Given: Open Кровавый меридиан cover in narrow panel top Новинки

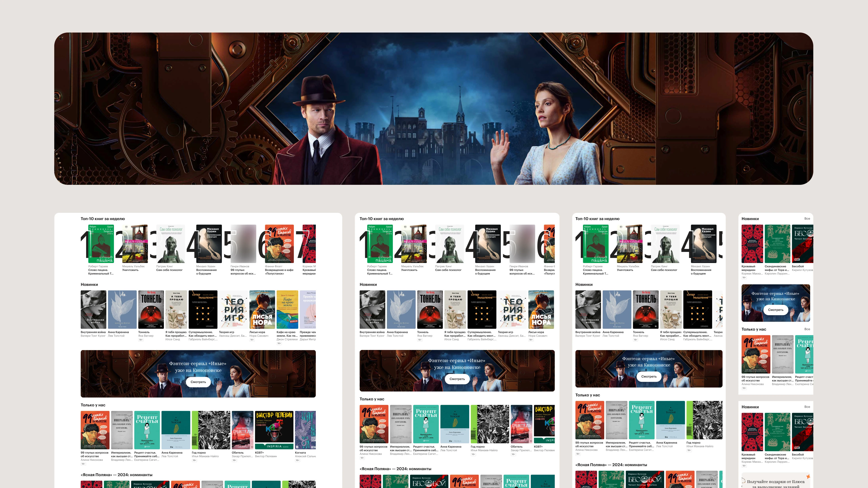Looking at the screenshot, I should (752, 244).
